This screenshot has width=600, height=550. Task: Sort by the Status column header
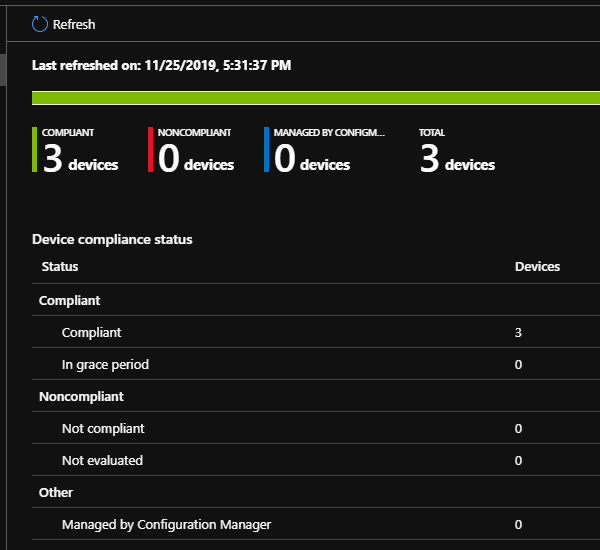pyautogui.click(x=60, y=267)
